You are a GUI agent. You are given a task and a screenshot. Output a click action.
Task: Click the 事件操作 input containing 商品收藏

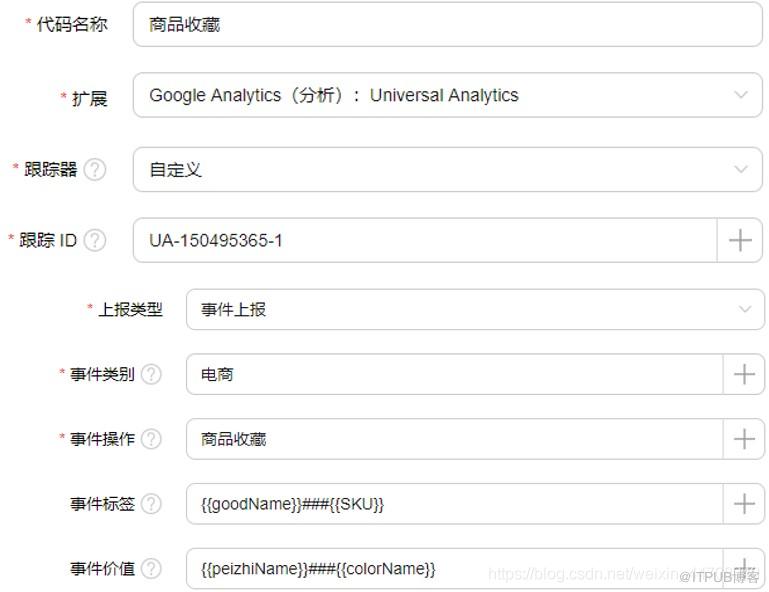click(x=455, y=439)
